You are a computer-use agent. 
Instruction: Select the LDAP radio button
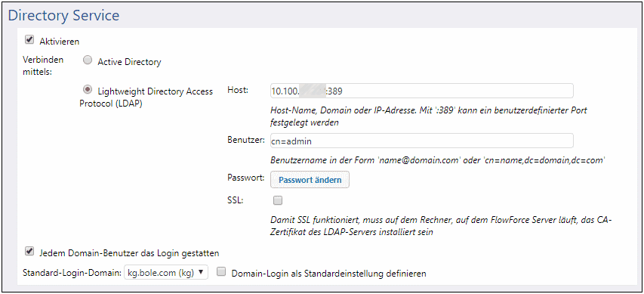(x=88, y=90)
